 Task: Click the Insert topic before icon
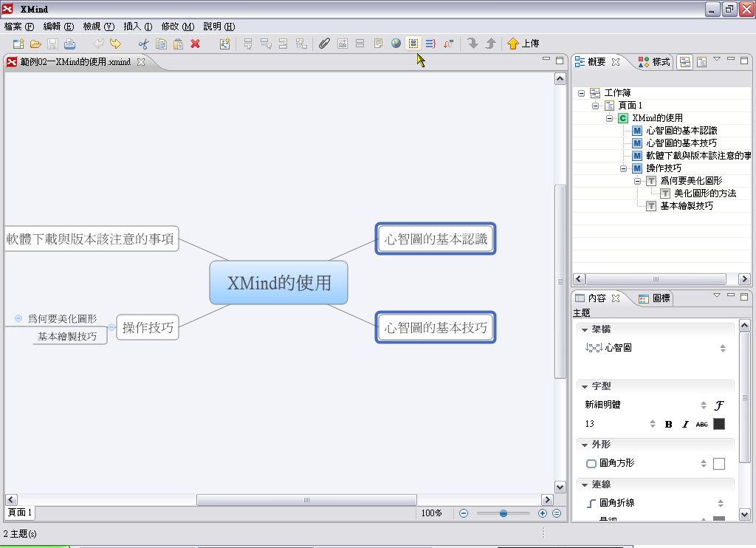283,44
